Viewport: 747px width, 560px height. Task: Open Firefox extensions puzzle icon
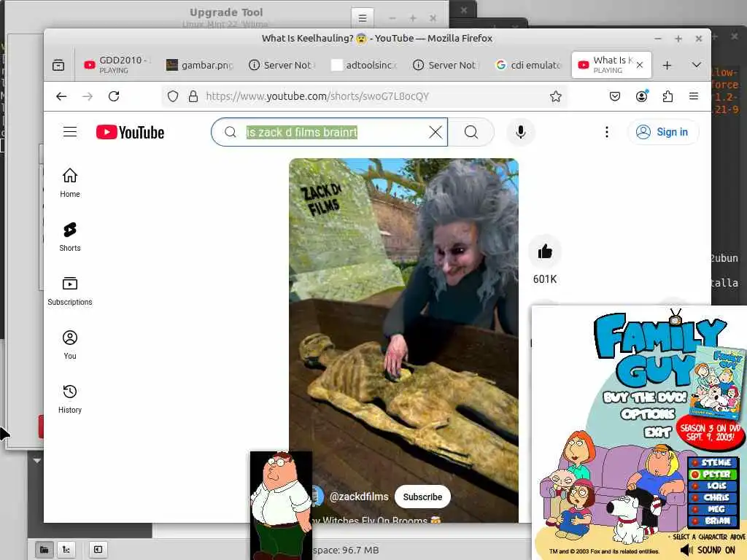(668, 96)
